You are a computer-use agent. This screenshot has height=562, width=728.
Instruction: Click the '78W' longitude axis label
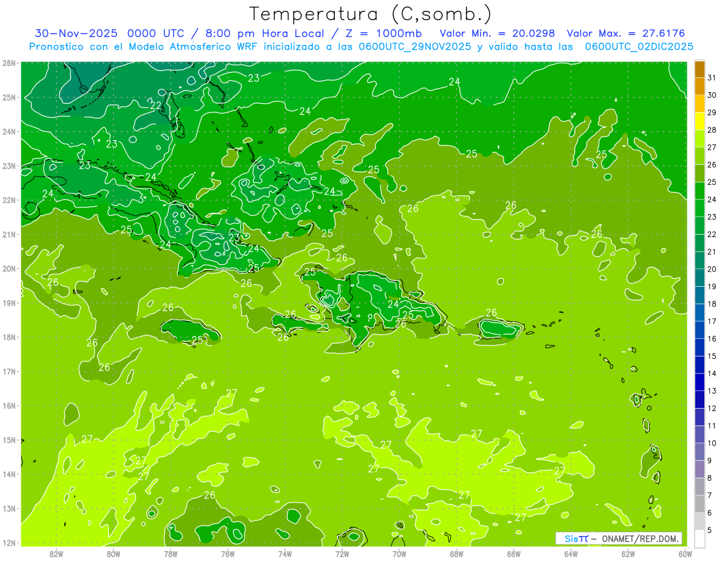pos(170,554)
